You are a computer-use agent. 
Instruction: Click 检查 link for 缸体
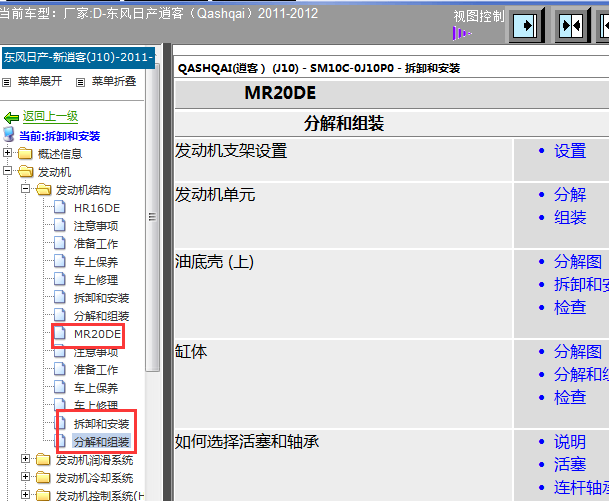[x=570, y=397]
